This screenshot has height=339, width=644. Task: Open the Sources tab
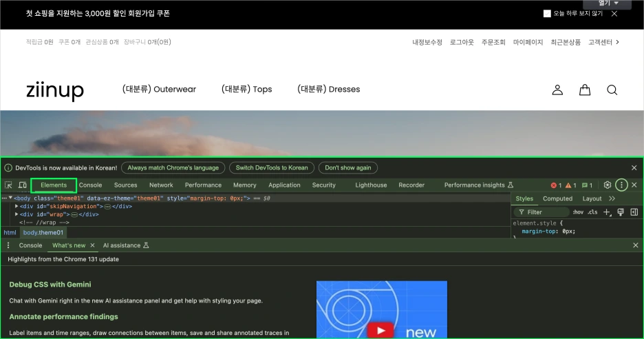126,185
